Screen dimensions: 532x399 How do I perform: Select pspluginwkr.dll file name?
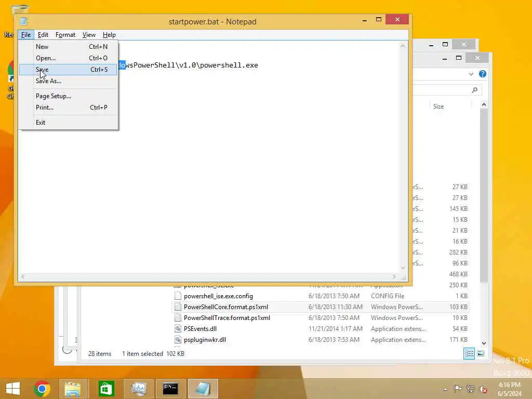[x=205, y=339]
